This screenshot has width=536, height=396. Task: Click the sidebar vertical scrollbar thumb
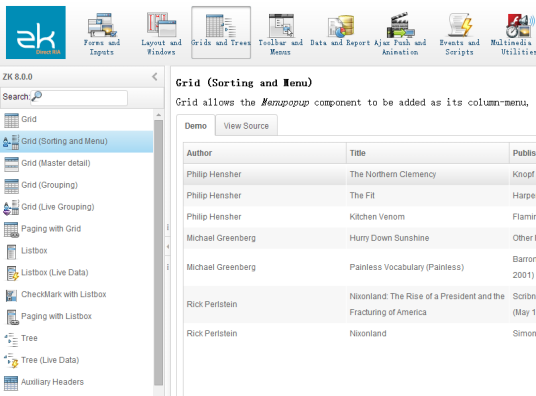(x=158, y=252)
